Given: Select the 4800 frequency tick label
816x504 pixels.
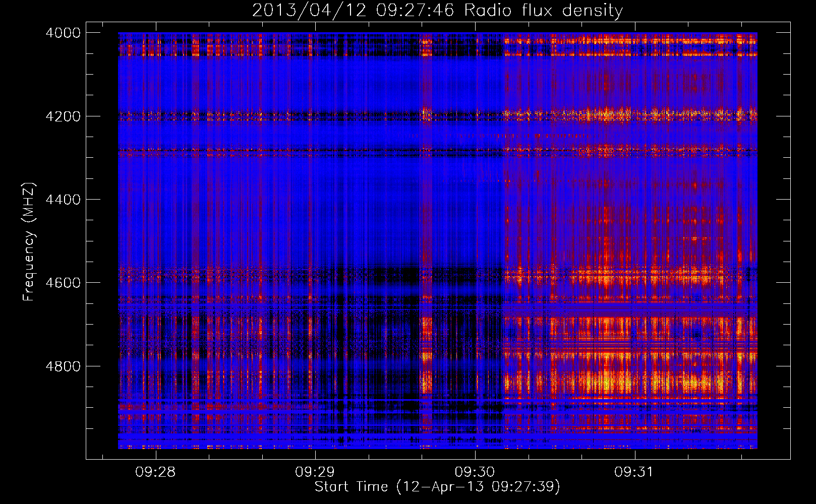Looking at the screenshot, I should pyautogui.click(x=63, y=366).
